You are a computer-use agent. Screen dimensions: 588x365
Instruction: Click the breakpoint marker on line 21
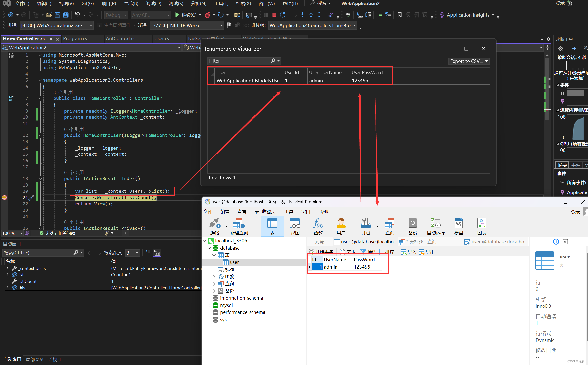click(x=4, y=197)
